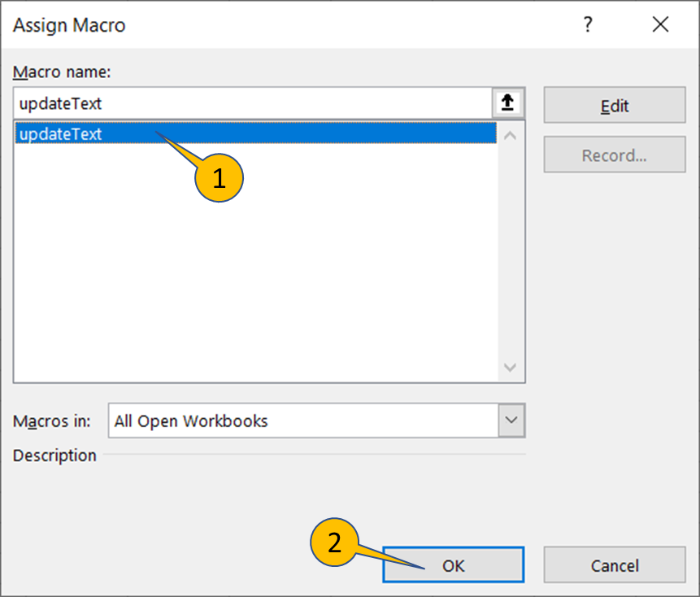Click the yellow callout marker numbered 1
Image resolution: width=700 pixels, height=597 pixels.
(219, 179)
